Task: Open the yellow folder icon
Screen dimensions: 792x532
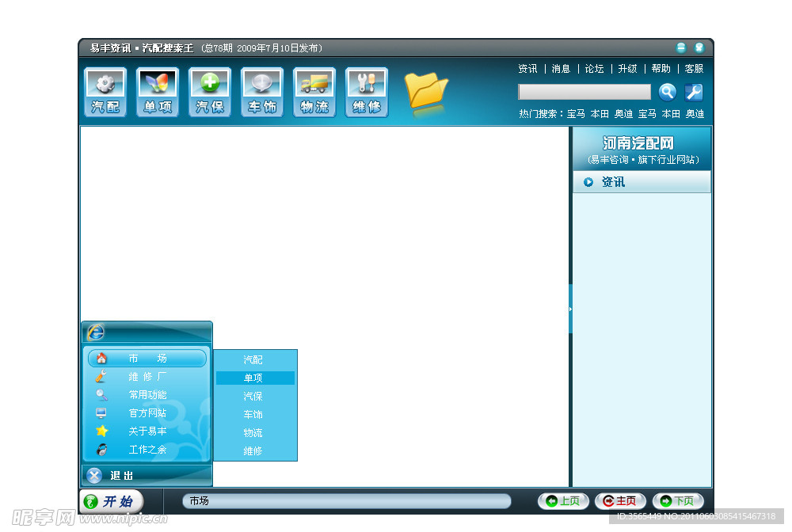Action: [426, 91]
